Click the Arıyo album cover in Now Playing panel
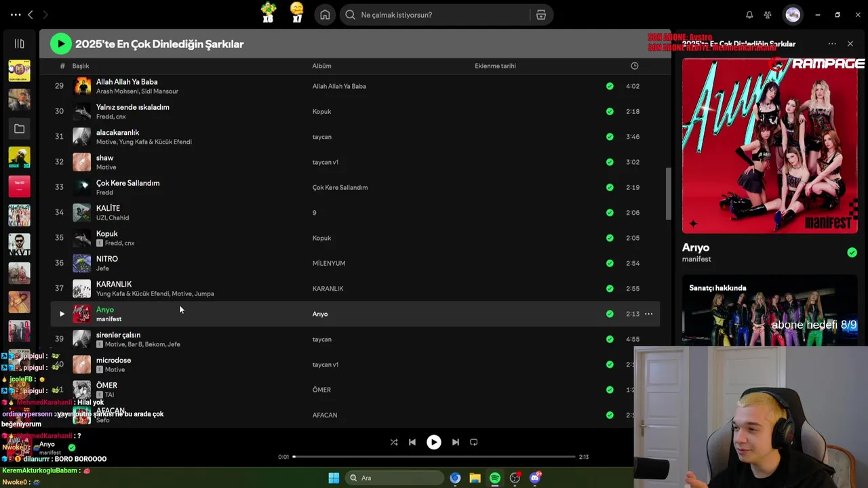Image resolution: width=868 pixels, height=488 pixels. [x=770, y=146]
